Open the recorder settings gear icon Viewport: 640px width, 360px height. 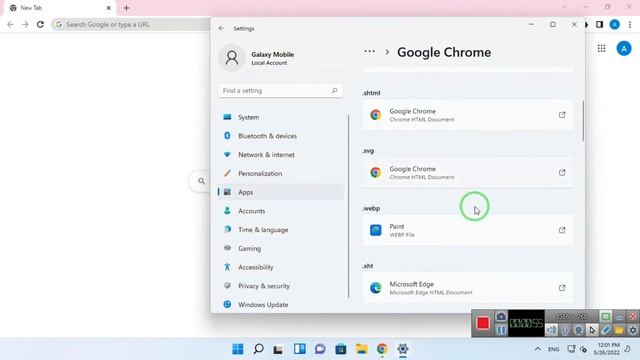tap(633, 330)
